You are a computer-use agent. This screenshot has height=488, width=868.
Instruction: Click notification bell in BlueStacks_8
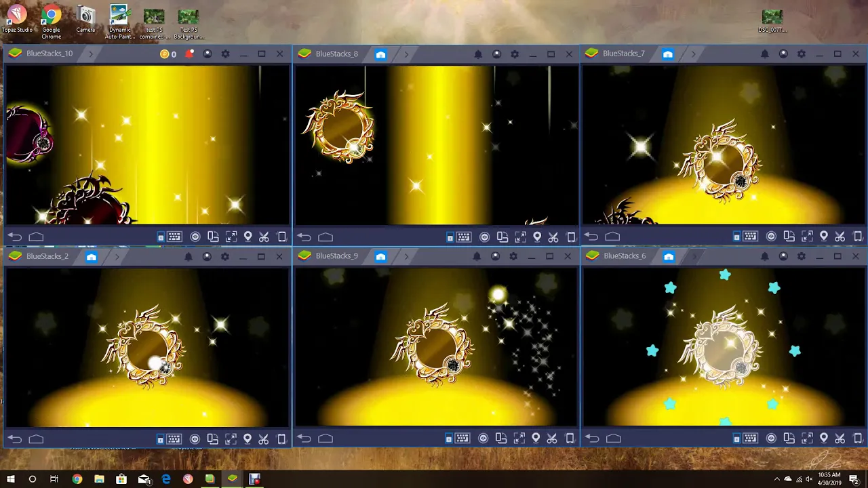(478, 54)
